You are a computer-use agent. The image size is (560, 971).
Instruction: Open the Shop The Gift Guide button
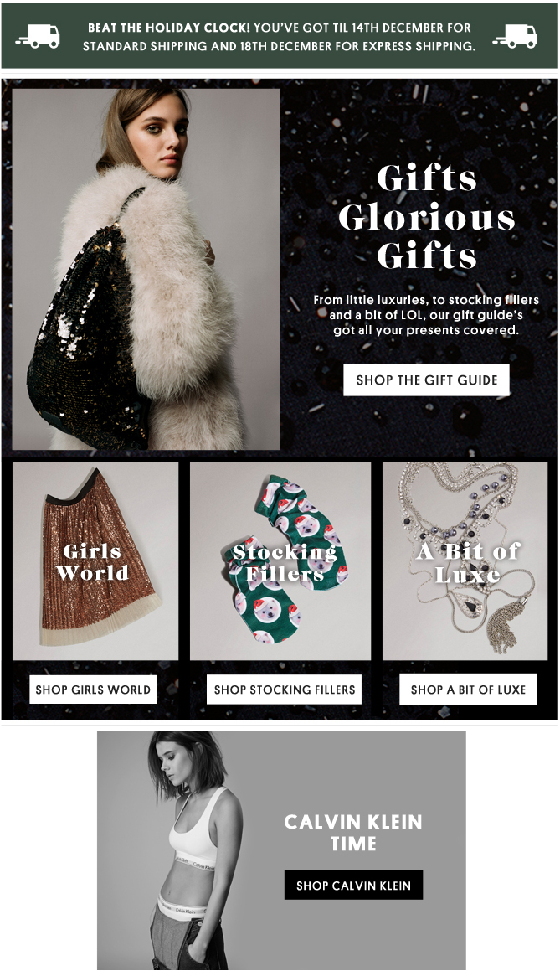coord(426,380)
